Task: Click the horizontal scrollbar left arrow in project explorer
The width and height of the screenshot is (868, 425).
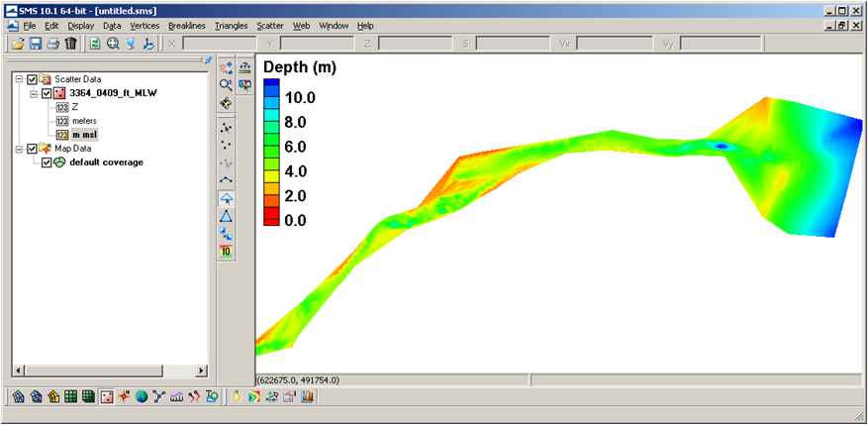Action: coord(17,371)
